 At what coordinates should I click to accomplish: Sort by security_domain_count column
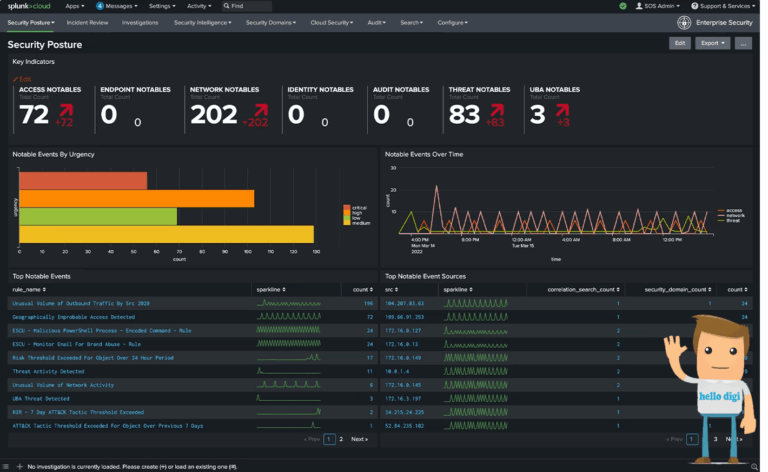click(678, 289)
